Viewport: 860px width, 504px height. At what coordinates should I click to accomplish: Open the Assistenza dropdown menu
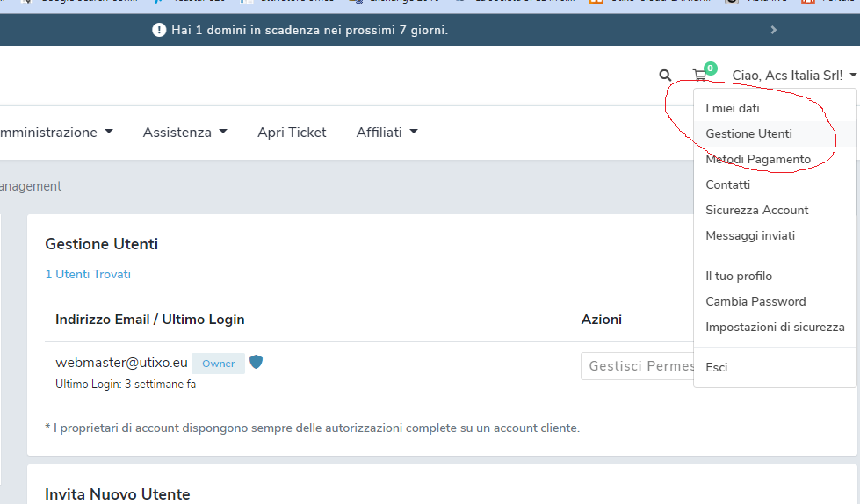184,133
